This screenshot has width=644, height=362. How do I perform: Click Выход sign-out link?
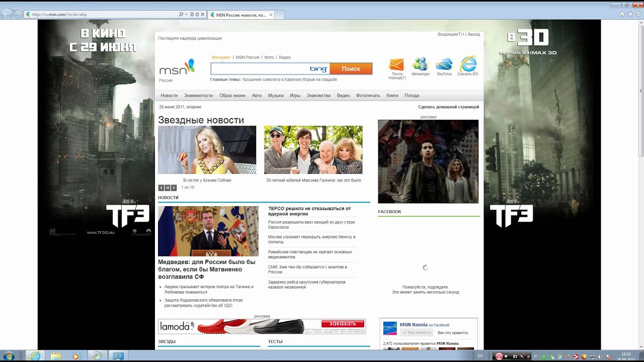pyautogui.click(x=474, y=34)
